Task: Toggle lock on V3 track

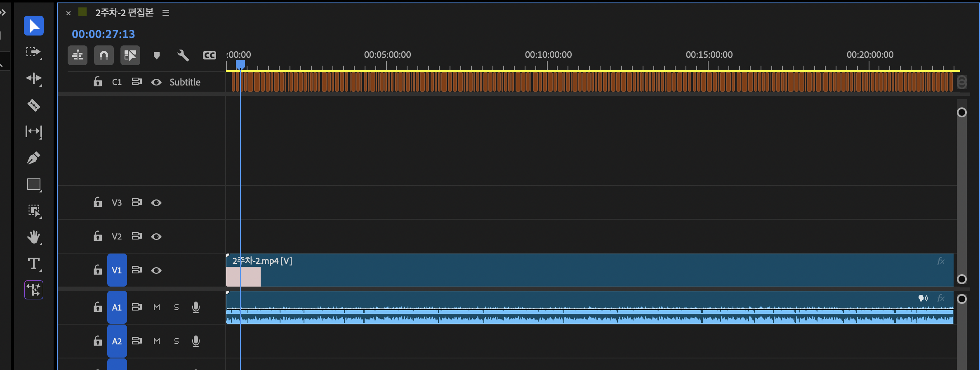Action: click(x=98, y=202)
